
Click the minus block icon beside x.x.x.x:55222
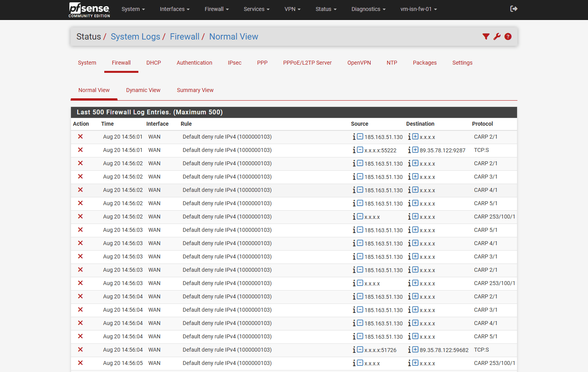click(x=360, y=150)
